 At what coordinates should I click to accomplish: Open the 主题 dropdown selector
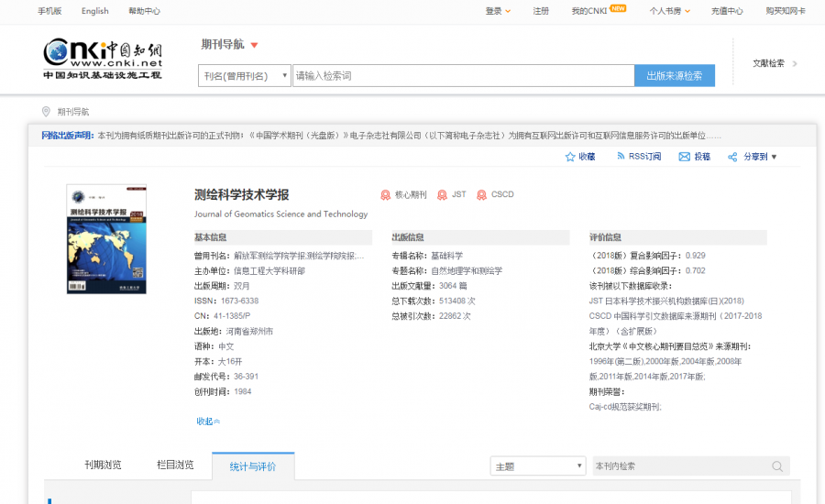tap(537, 466)
